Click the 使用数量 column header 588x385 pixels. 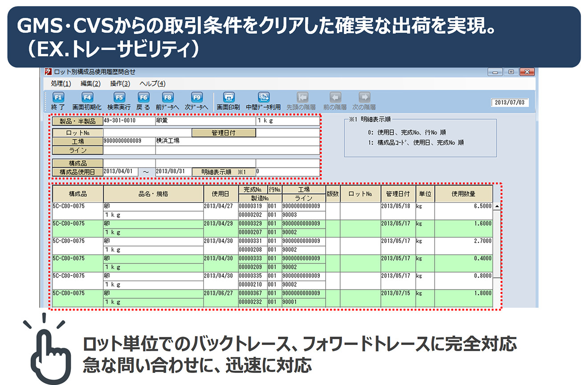tap(464, 194)
